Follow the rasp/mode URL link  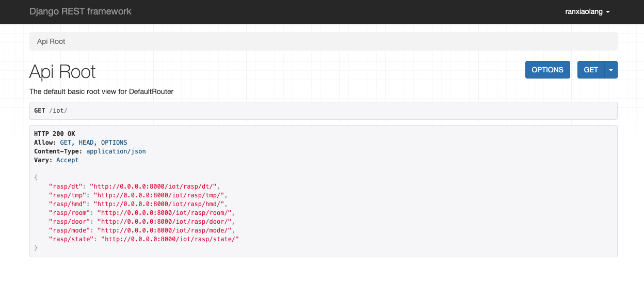coord(164,230)
